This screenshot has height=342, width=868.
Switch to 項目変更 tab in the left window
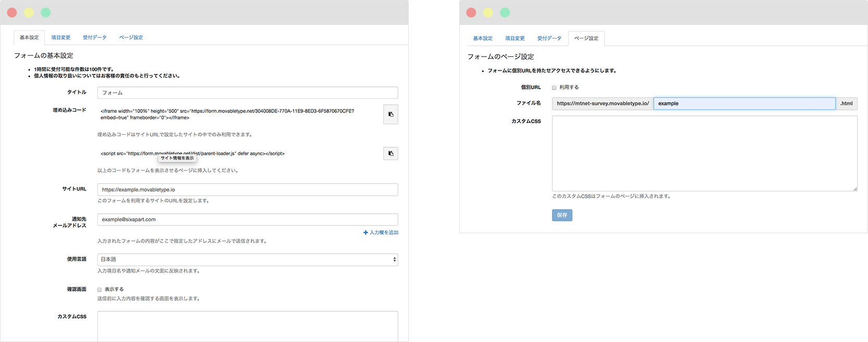[61, 37]
